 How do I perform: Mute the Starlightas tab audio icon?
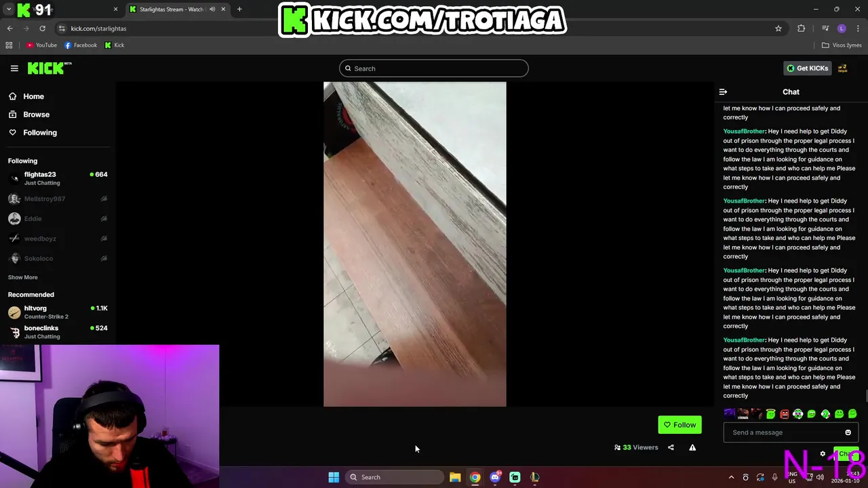(212, 9)
